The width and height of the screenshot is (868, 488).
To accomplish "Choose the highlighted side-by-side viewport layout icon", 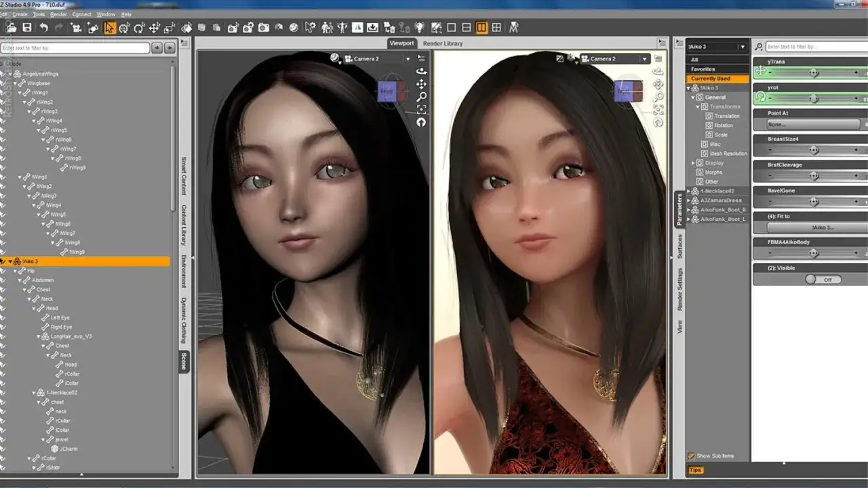I will click(481, 28).
